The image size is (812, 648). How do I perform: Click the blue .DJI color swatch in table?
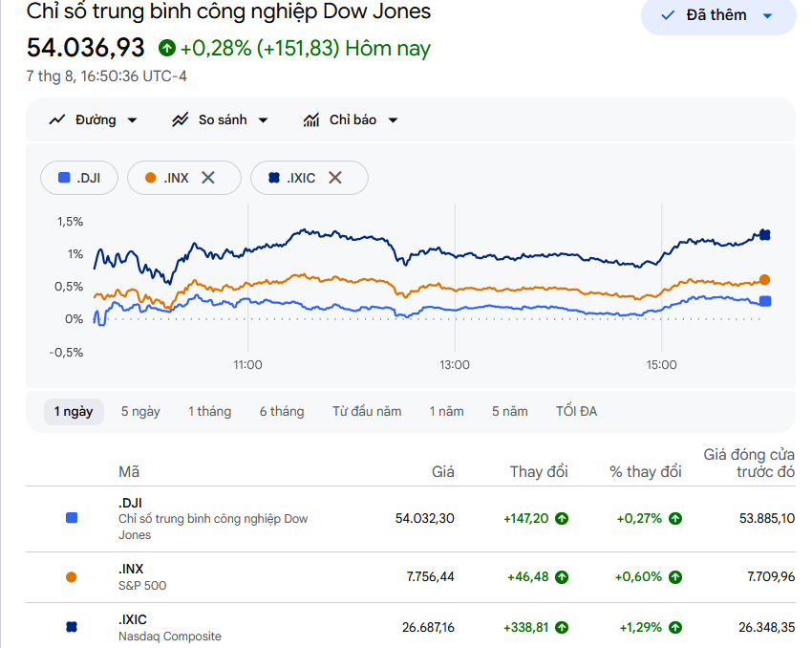click(72, 518)
